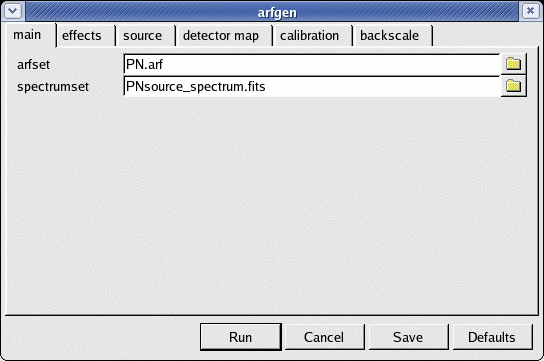The image size is (544, 361).
Task: Open the window menu arrow in title bar
Action: [x=13, y=11]
